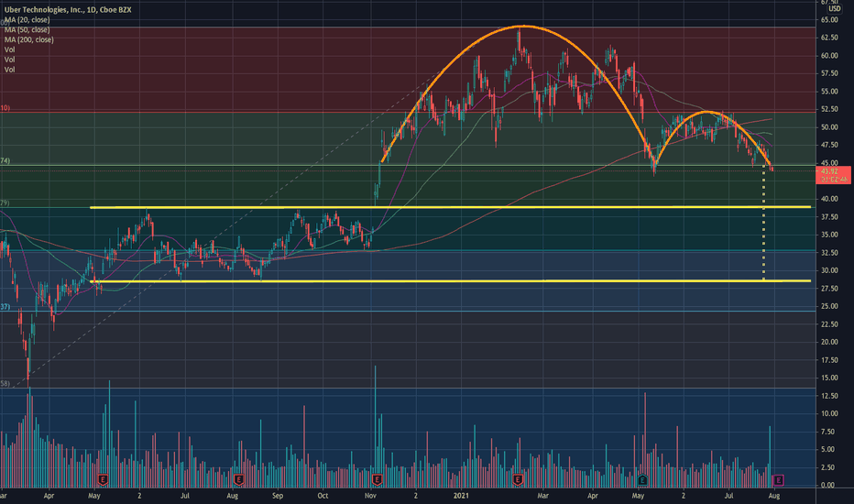Click the 20.00 price axis label
The width and height of the screenshot is (854, 504).
[829, 342]
